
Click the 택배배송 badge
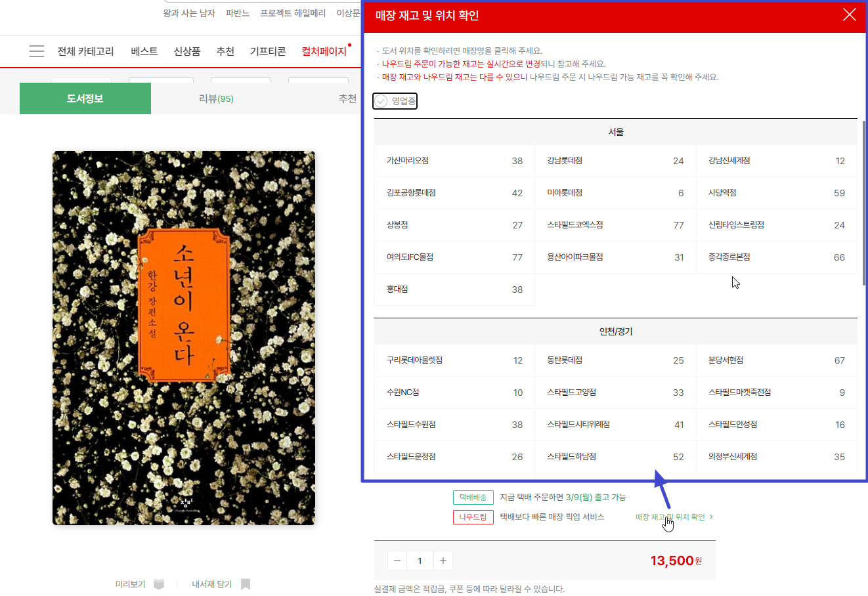point(473,498)
